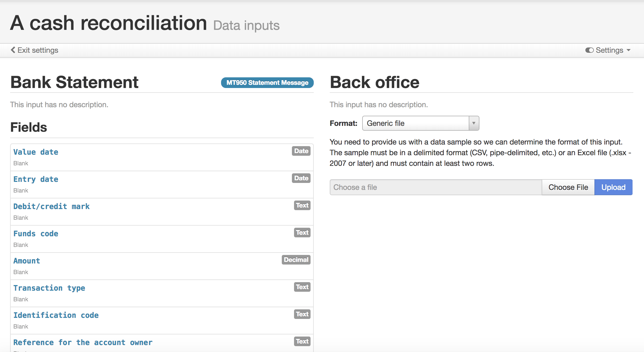
Task: Select the Debit/credit mark field
Action: point(51,206)
